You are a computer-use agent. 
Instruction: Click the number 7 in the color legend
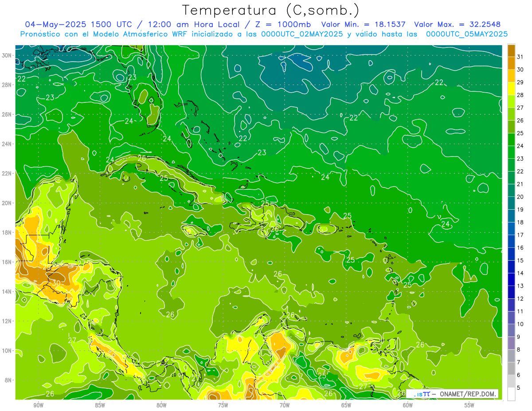pos(519,363)
